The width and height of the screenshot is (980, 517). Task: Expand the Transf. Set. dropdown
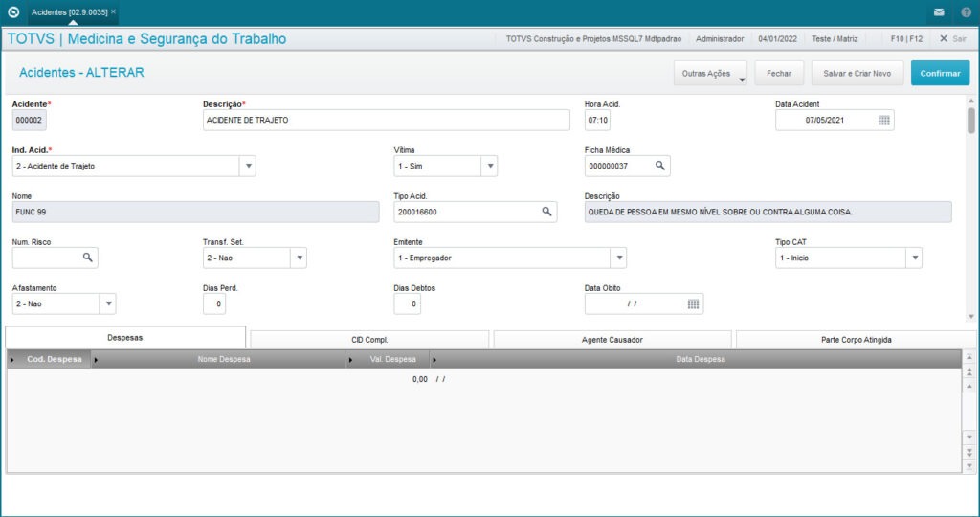[299, 258]
